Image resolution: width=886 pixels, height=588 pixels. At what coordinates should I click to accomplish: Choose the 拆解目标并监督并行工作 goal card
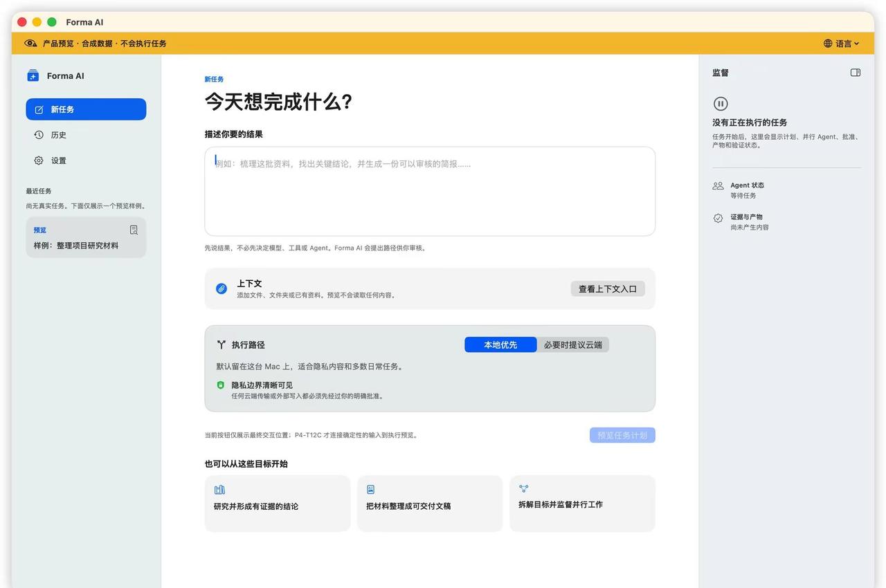[x=582, y=504]
